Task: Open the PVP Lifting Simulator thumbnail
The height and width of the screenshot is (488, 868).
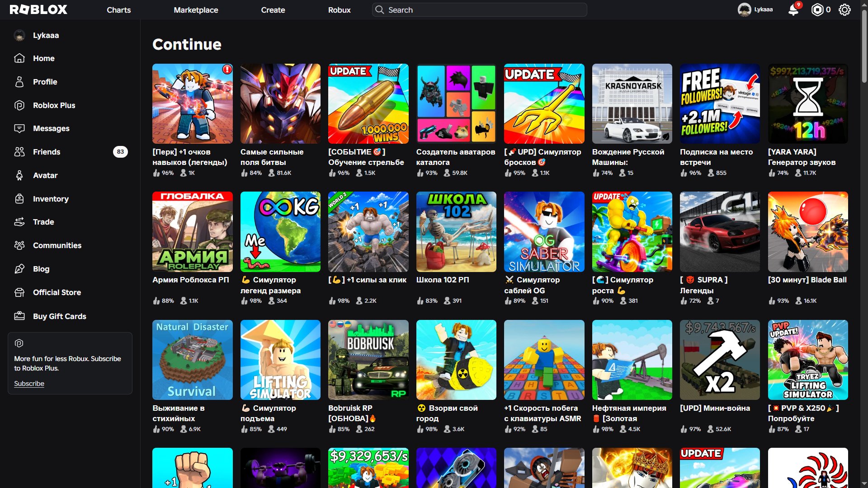Action: coord(808,360)
